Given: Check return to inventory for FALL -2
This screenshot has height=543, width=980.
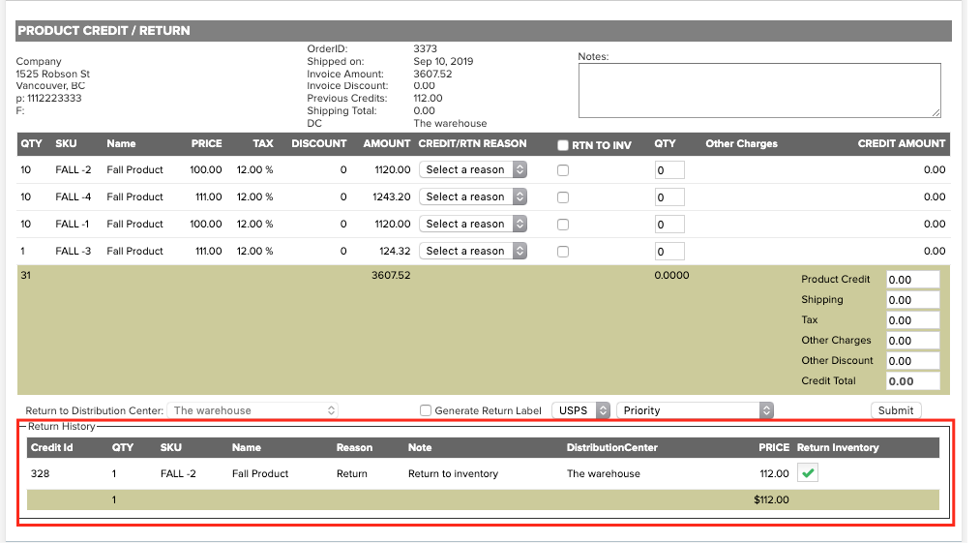Looking at the screenshot, I should click(563, 170).
